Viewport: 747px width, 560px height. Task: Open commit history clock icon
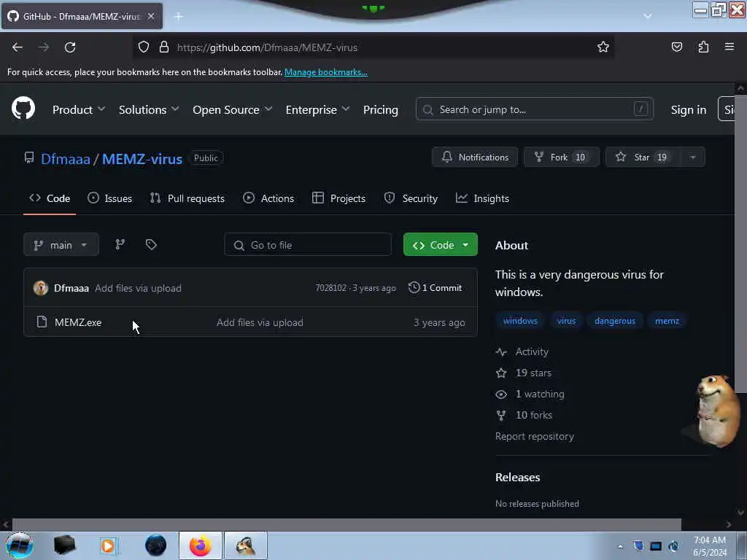click(414, 287)
